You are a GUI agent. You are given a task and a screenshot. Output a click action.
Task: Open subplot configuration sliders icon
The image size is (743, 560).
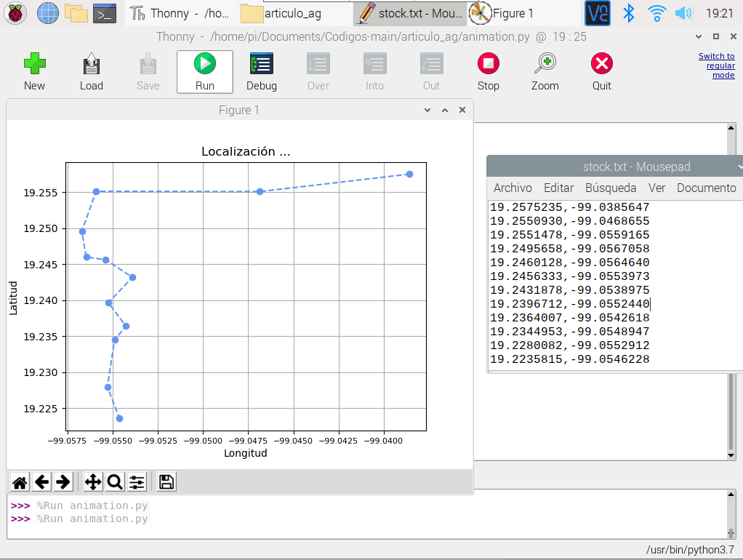pyautogui.click(x=136, y=481)
